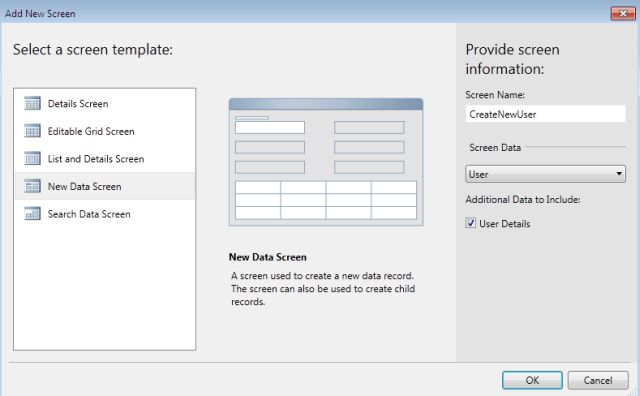
Task: Choose the Editable Grid Screen label
Action: tap(91, 131)
